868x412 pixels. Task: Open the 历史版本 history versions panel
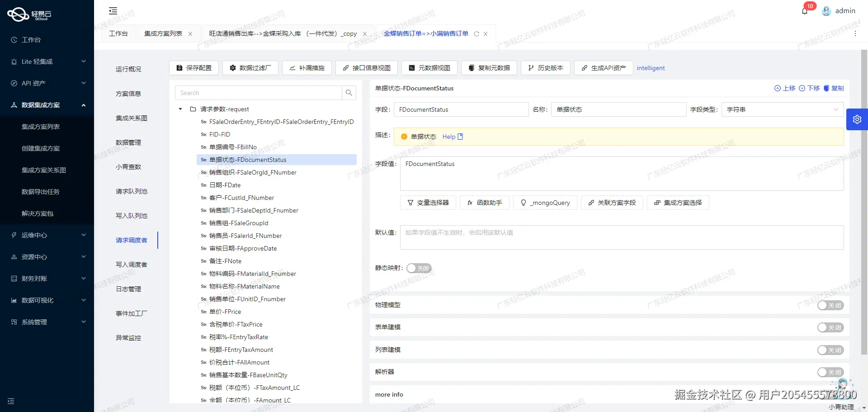click(545, 68)
